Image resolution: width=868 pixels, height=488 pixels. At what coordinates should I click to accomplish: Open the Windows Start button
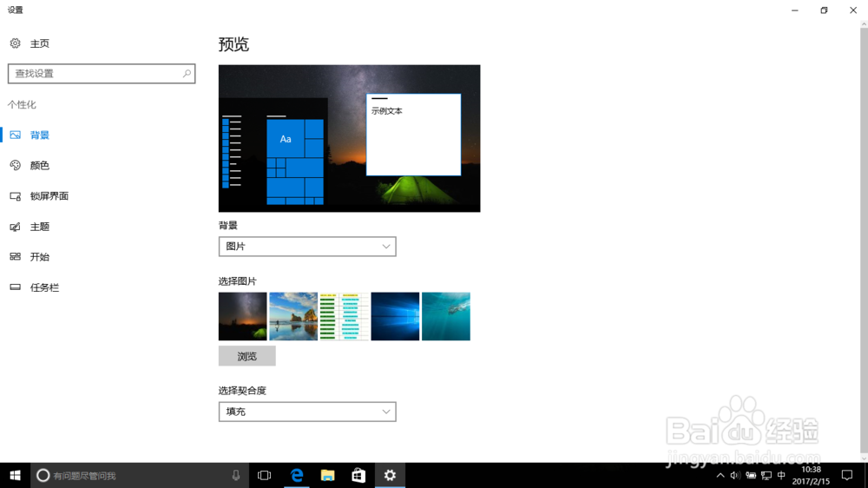click(15, 475)
